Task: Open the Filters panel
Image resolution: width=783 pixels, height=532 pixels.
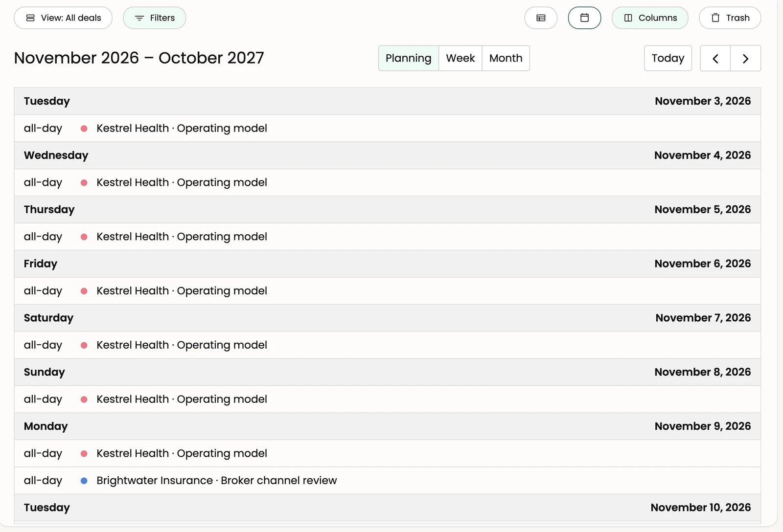Action: point(155,18)
